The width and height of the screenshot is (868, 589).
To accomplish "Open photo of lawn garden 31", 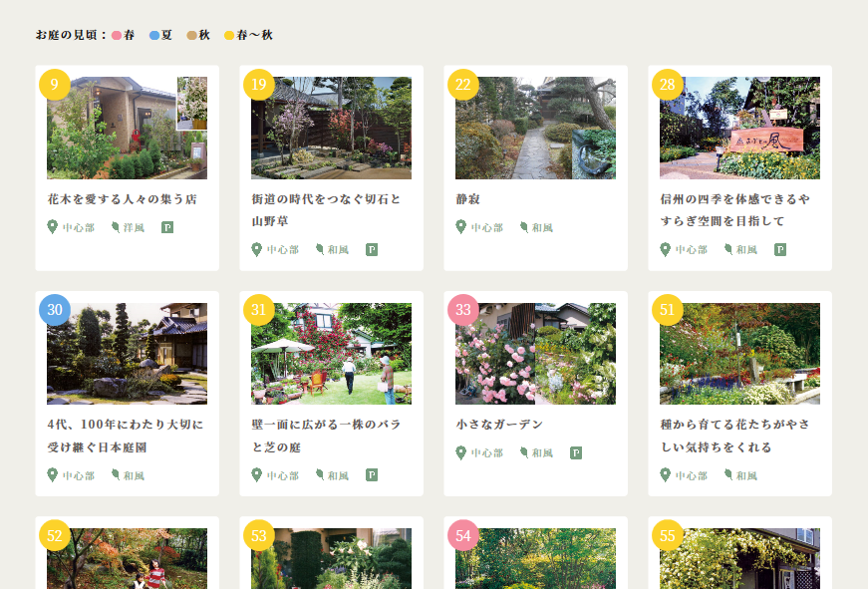I will [331, 353].
